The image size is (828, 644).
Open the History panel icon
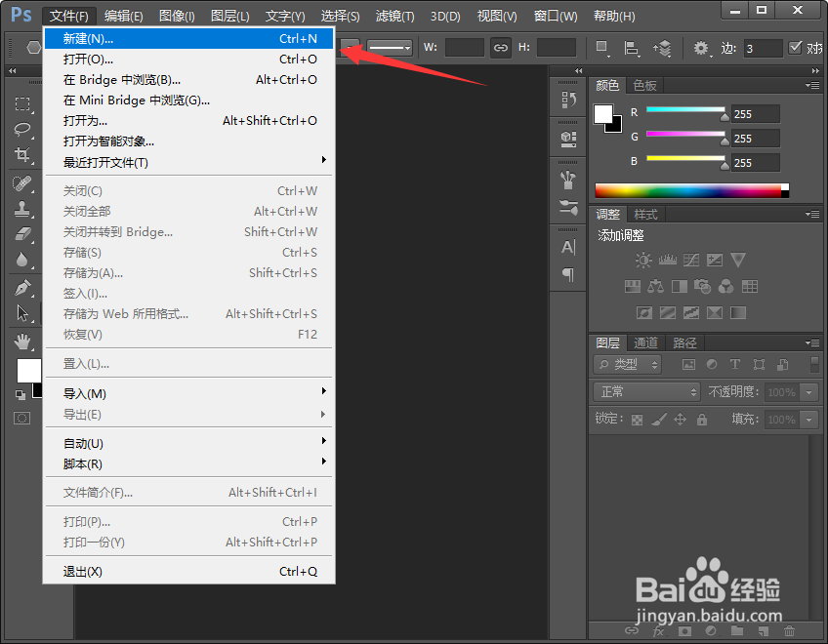pyautogui.click(x=568, y=100)
